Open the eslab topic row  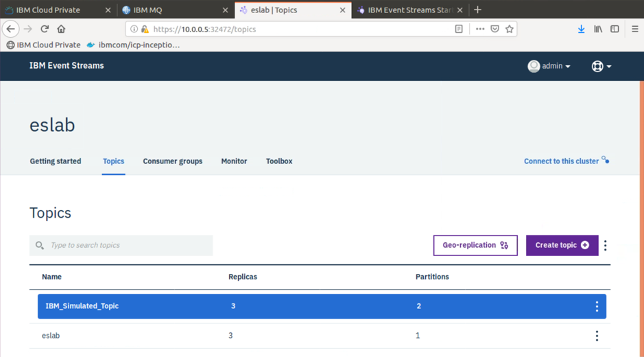tap(320, 336)
